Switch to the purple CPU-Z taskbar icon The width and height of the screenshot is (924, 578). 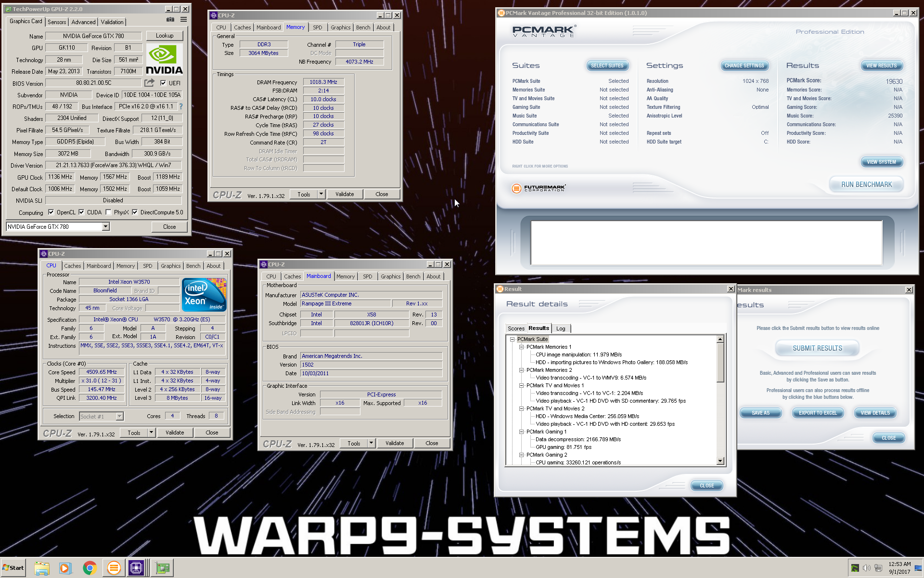(x=137, y=568)
